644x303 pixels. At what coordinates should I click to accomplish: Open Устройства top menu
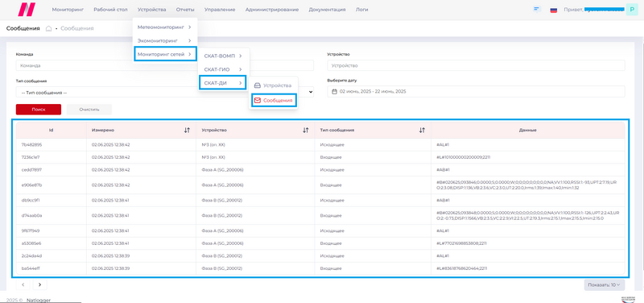pyautogui.click(x=152, y=10)
